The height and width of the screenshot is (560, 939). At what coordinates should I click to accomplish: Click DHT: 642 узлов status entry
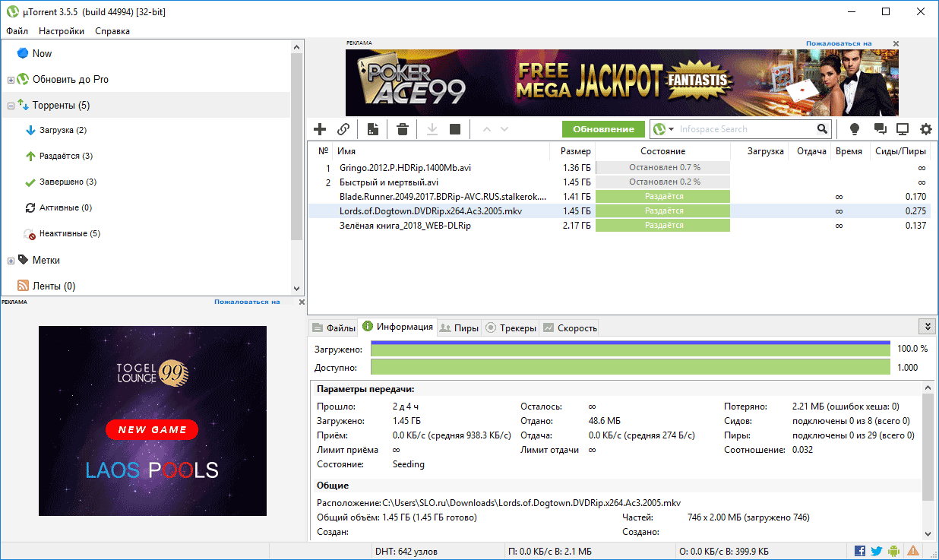click(x=406, y=551)
